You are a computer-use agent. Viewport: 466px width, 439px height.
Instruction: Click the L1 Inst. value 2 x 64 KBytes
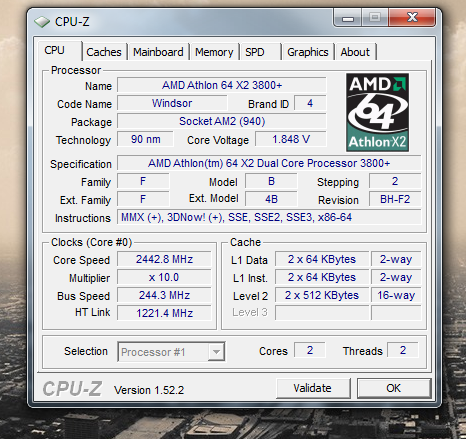pos(322,277)
